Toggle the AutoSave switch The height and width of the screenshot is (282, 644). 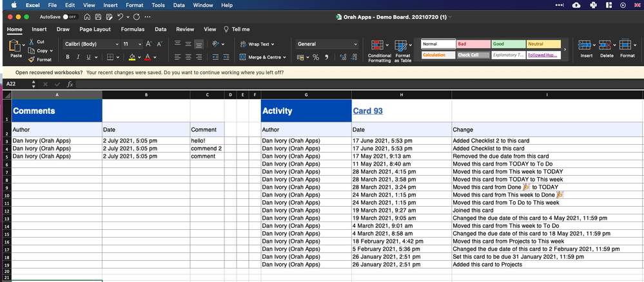70,17
